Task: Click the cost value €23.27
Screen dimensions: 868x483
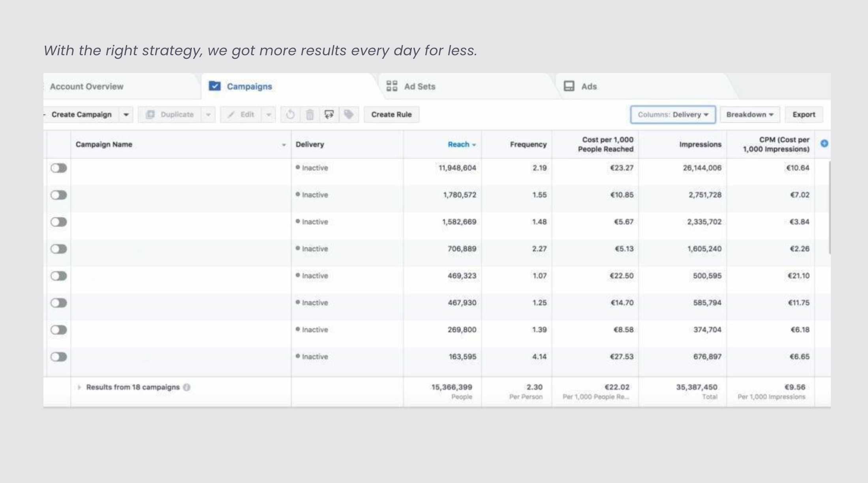Action: pos(622,168)
